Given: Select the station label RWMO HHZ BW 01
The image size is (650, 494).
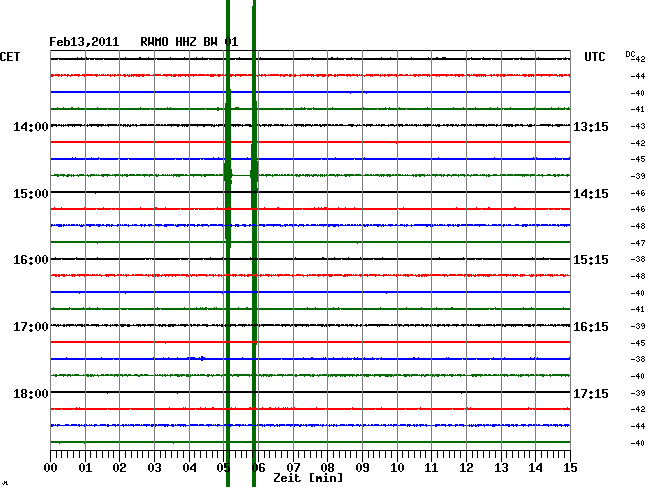Looking at the screenshot, I should click(189, 42).
